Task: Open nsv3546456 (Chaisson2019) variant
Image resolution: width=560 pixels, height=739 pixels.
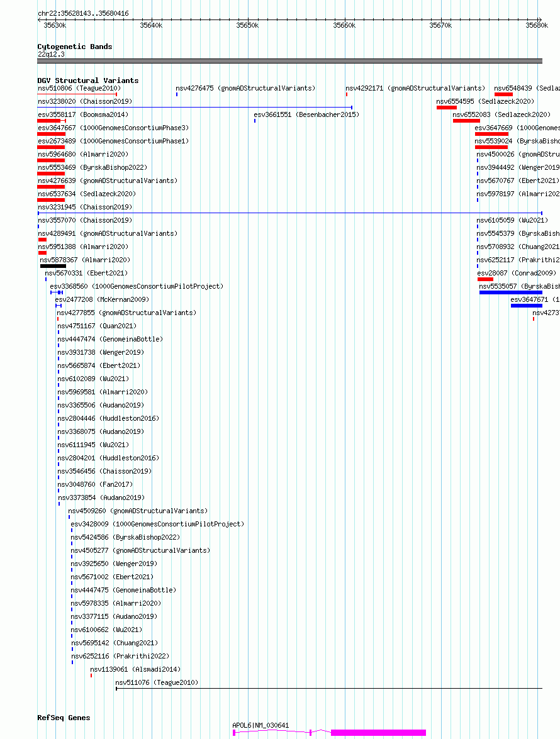Action: coord(104,471)
